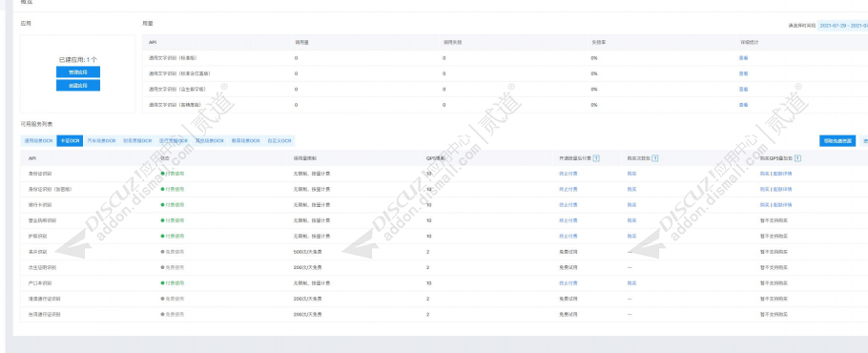Open the 其他场景OCR tab
This screenshot has height=353, width=868.
[209, 140]
